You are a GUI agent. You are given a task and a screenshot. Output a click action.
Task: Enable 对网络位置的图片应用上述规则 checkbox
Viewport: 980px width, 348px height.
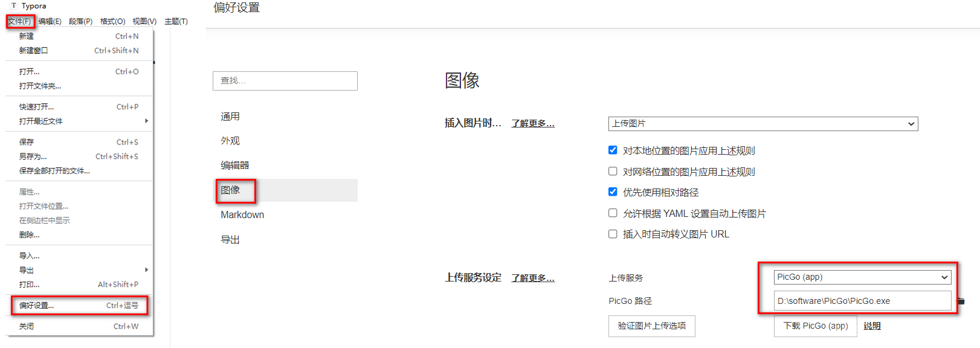pos(613,171)
